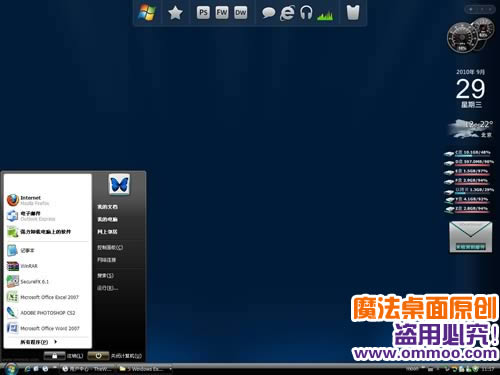Click the lock log off button

54,356
